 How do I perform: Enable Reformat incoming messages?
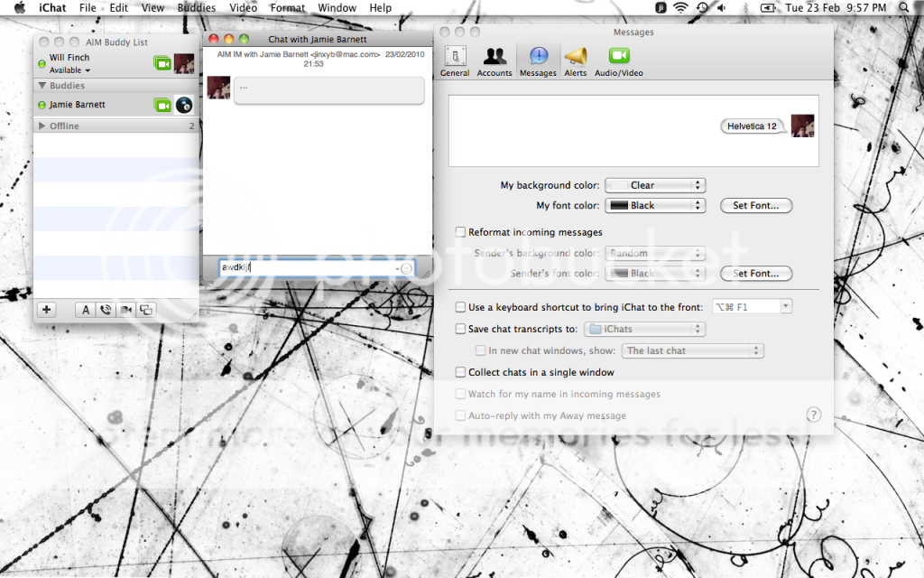click(460, 231)
